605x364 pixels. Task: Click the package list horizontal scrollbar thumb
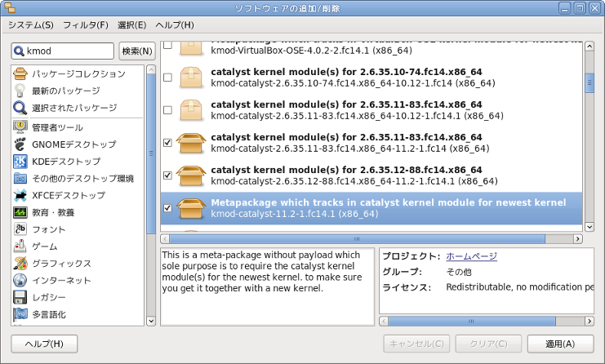point(358,238)
